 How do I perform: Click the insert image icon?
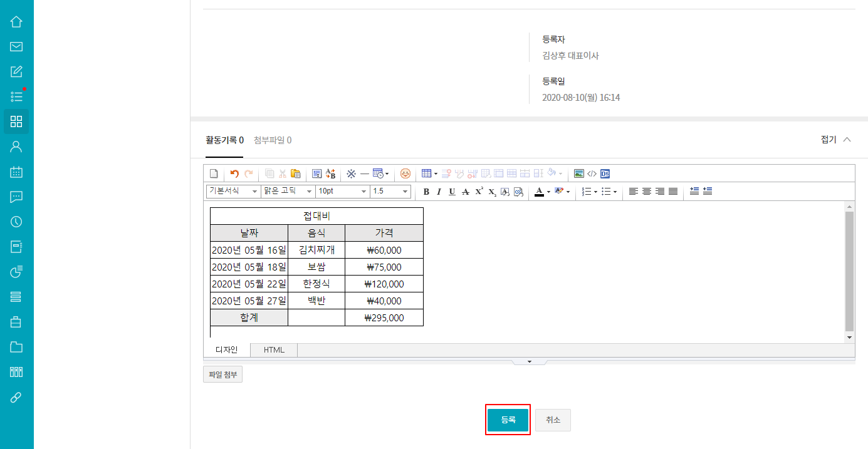579,173
